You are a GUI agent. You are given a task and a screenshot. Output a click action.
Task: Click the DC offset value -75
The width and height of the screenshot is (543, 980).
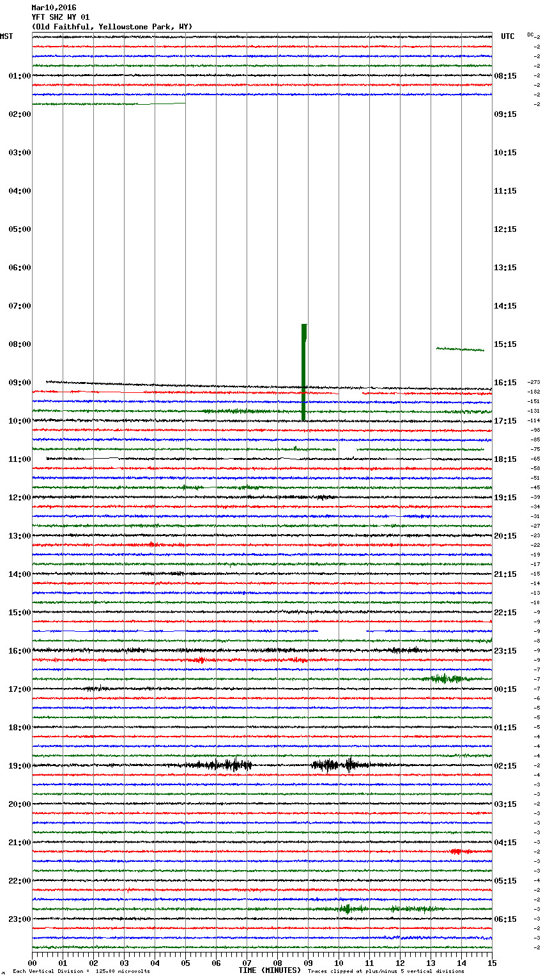coord(535,449)
